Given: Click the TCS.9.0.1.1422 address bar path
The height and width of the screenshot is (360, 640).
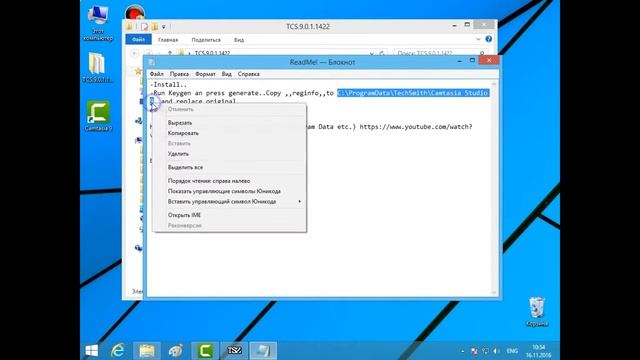Looking at the screenshot, I should pyautogui.click(x=212, y=53).
